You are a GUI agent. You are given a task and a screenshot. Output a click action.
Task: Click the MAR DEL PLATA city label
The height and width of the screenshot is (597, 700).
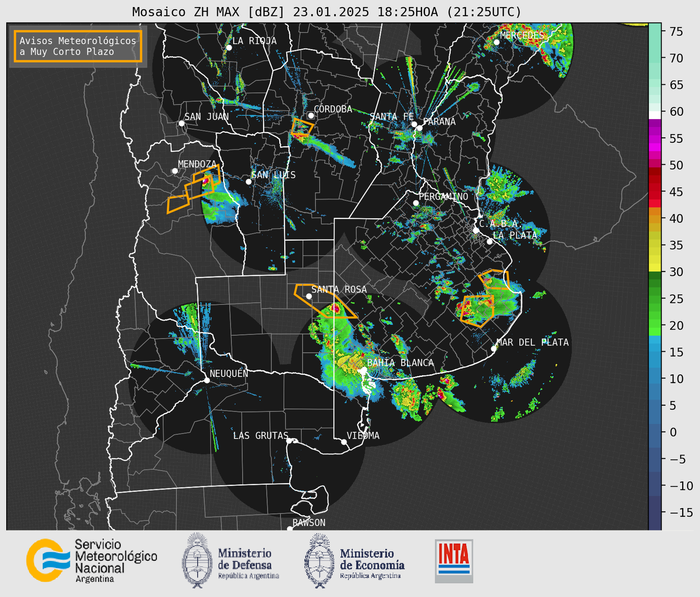532,343
